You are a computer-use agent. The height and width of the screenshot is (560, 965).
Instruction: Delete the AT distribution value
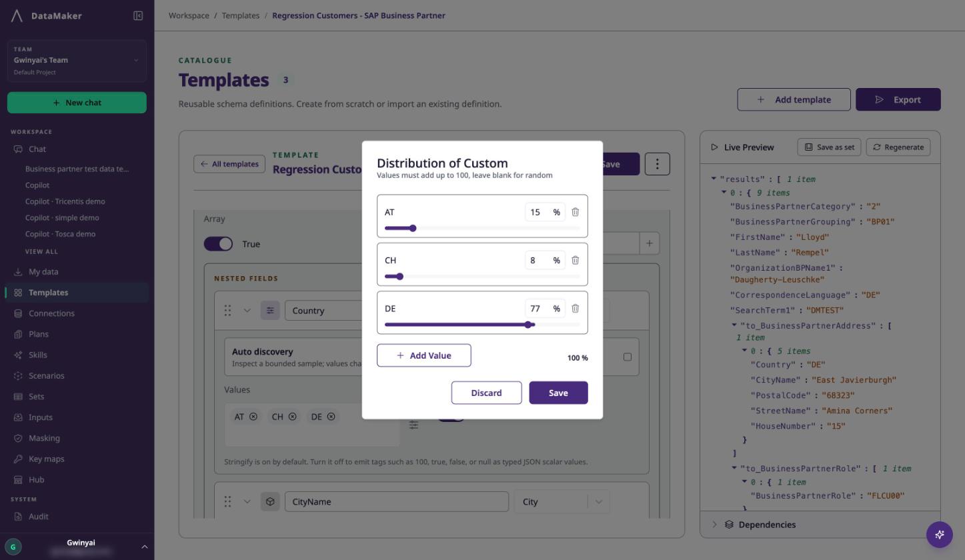pyautogui.click(x=575, y=212)
